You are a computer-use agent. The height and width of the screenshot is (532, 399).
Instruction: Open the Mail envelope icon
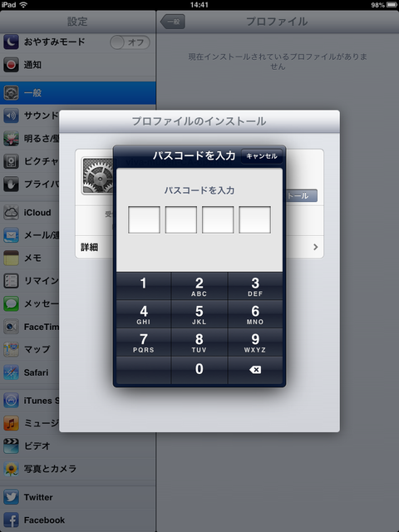tap(11, 235)
